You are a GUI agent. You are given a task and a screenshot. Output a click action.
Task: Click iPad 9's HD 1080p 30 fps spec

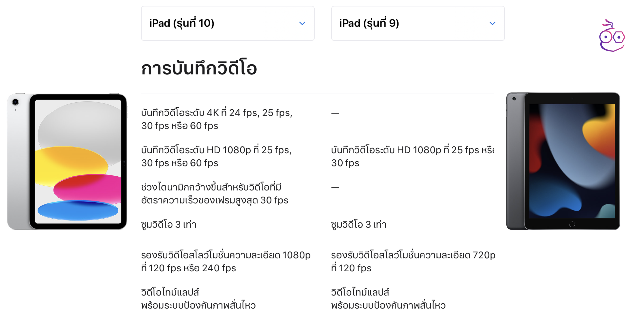pos(412,156)
